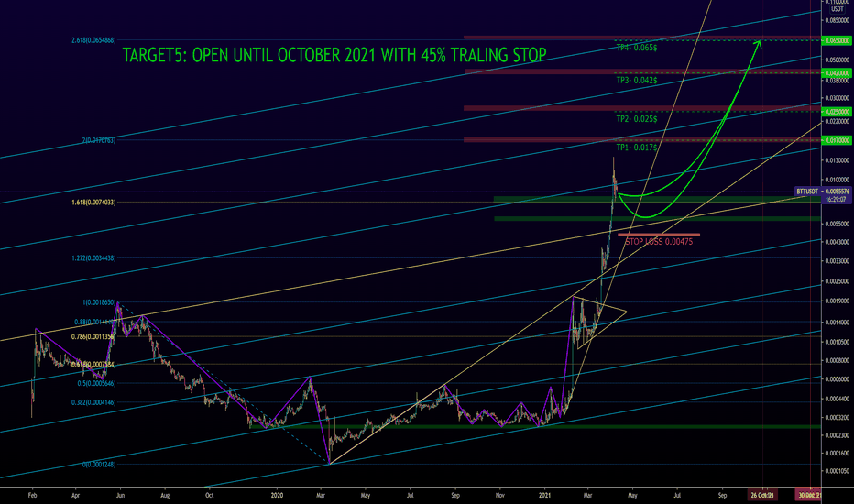Click the 0.0004400 price axis tick
Screen dimensions: 854x504
(x=838, y=399)
